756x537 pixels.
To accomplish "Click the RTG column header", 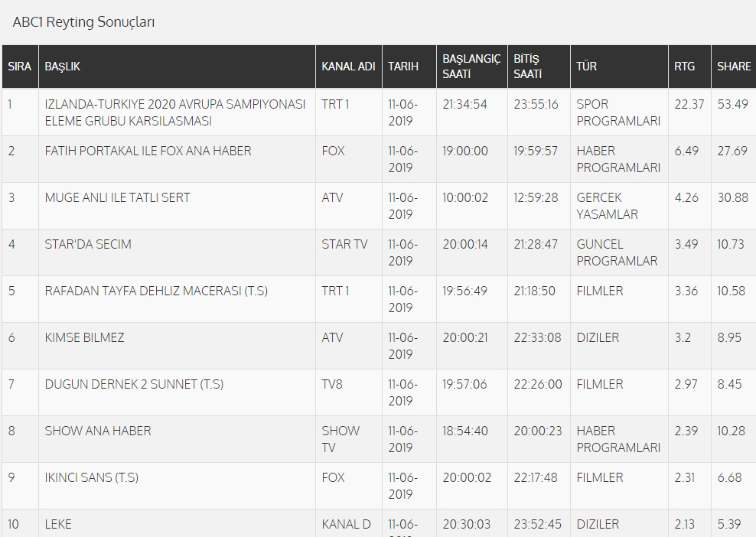I will pyautogui.click(x=685, y=67).
